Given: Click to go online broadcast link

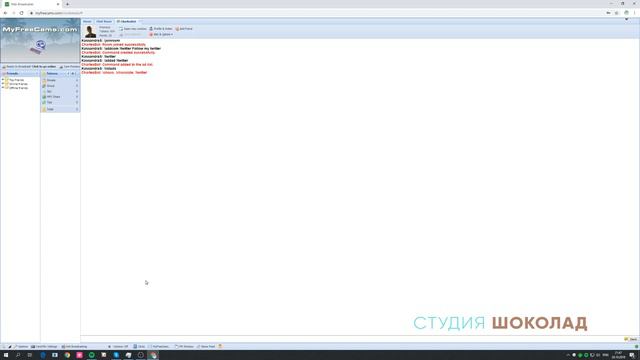Looking at the screenshot, I should tap(44, 67).
